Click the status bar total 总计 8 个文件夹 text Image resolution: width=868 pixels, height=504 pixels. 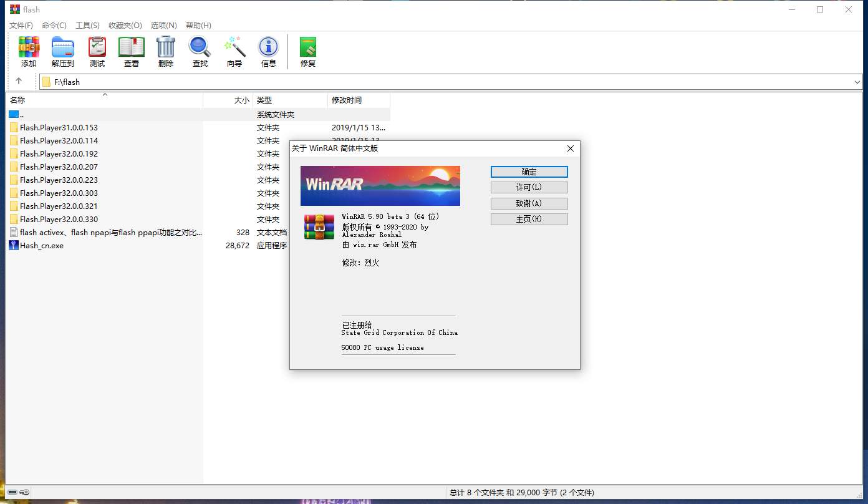pos(522,492)
